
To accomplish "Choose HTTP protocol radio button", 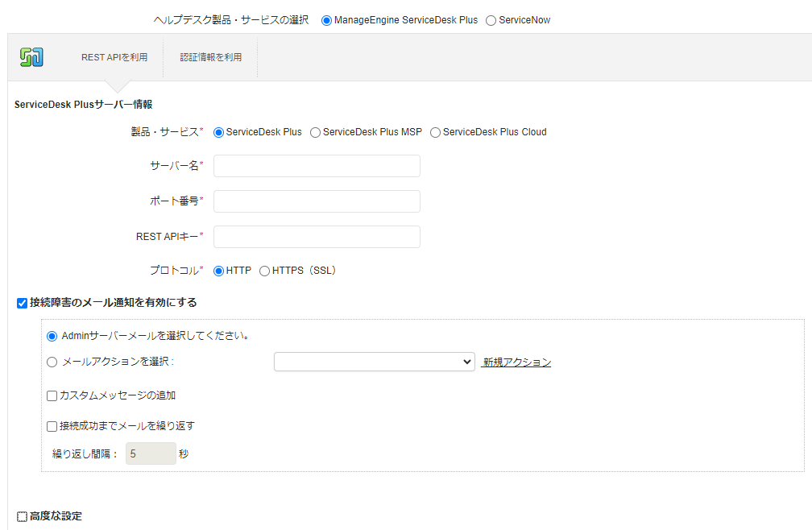I will [x=218, y=271].
